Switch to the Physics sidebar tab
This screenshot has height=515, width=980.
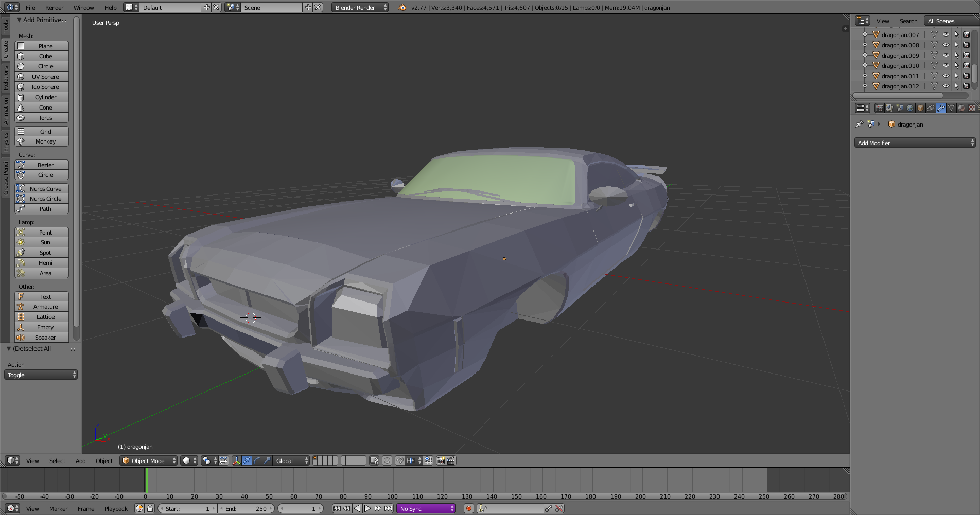click(6, 141)
